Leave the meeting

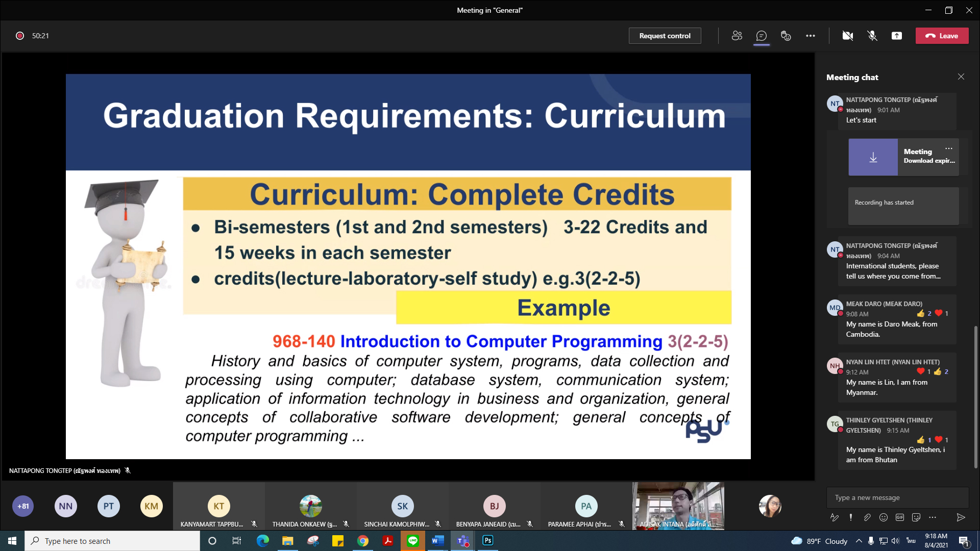click(x=942, y=36)
